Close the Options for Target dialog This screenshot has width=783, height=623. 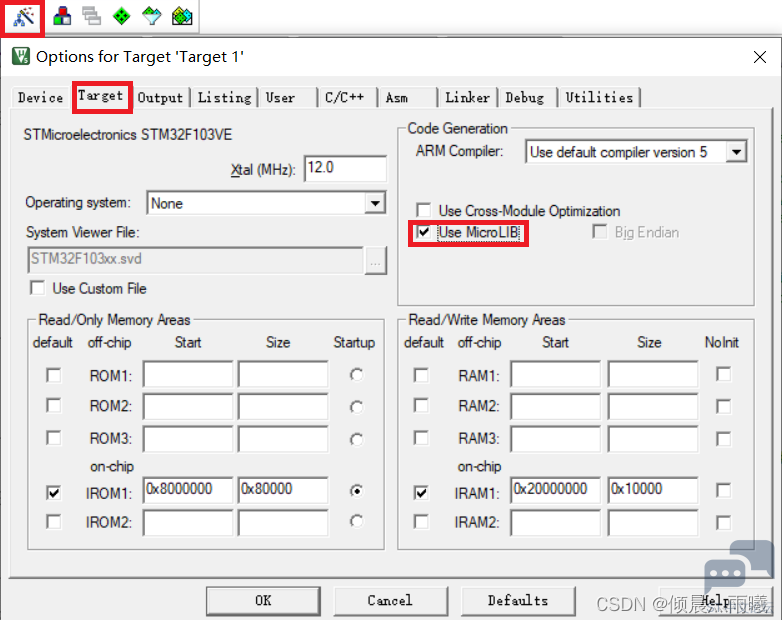click(x=760, y=57)
